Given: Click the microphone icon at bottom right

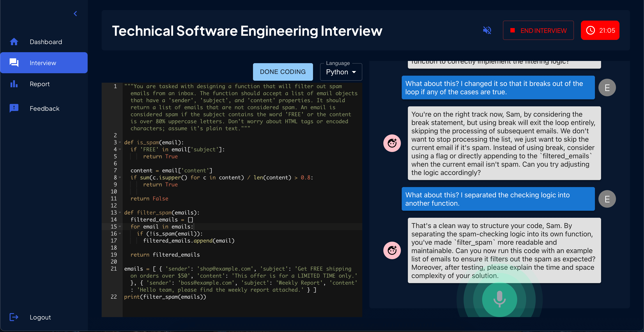Looking at the screenshot, I should 499,300.
